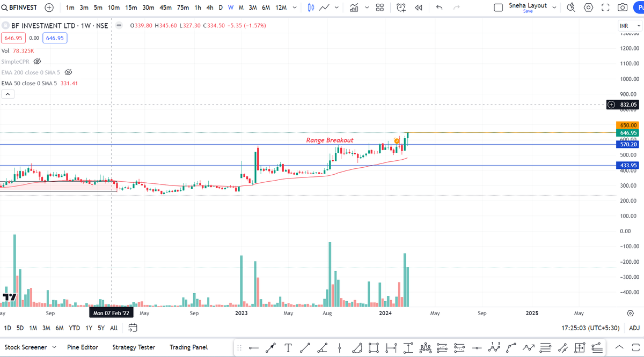
Task: Set date range to YTD
Action: tap(75, 328)
